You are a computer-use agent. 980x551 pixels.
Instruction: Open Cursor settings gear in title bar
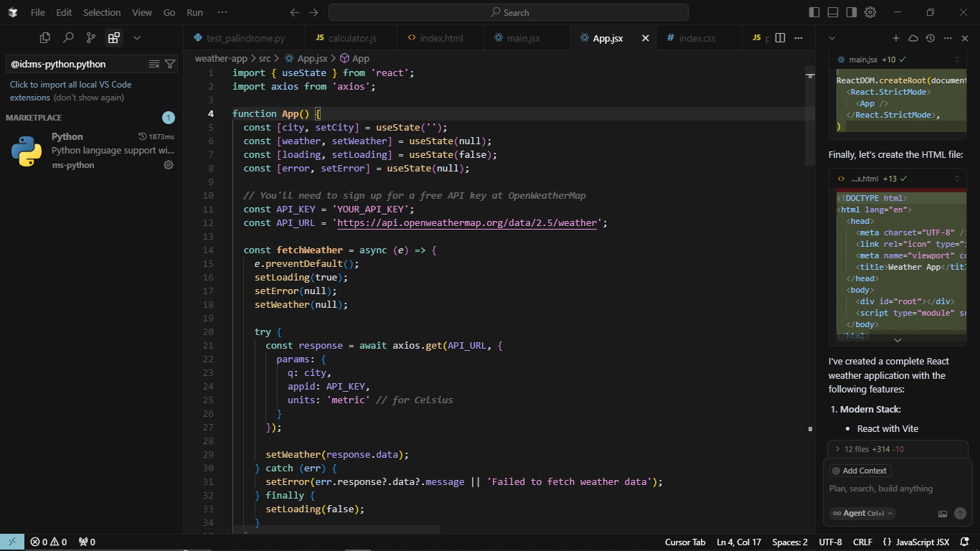(870, 12)
